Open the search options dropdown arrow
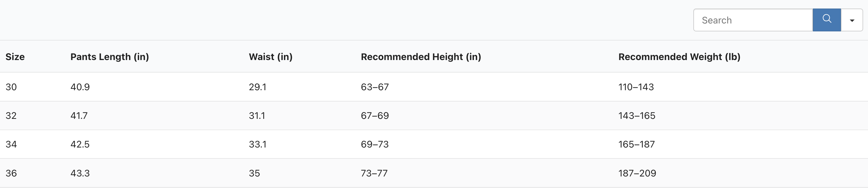Viewport: 868px width, 192px height. (x=852, y=20)
